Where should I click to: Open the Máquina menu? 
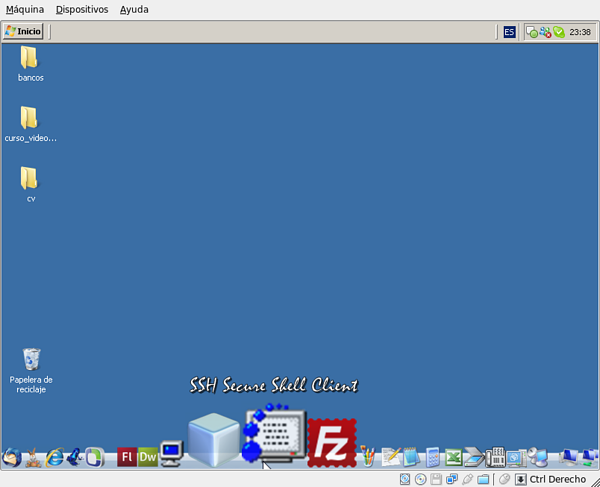25,9
